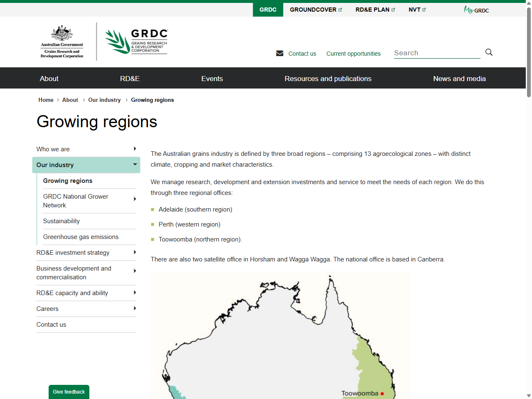The image size is (532, 399).
Task: Select Growing regions in sidebar
Action: coord(68,181)
